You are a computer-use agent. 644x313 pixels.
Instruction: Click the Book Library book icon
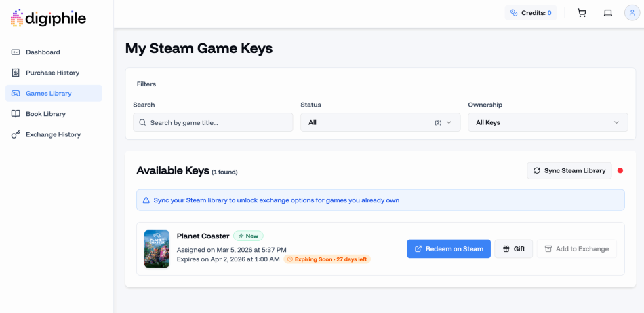pos(16,114)
